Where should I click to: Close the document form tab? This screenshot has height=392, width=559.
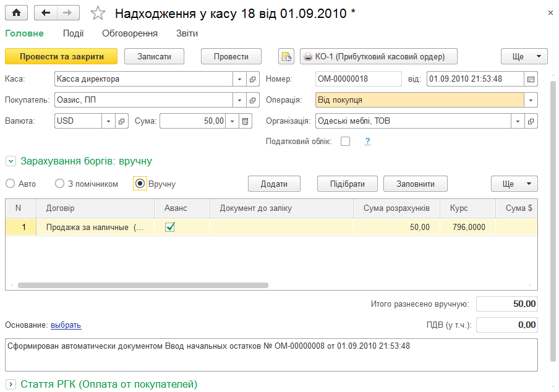pos(550,13)
